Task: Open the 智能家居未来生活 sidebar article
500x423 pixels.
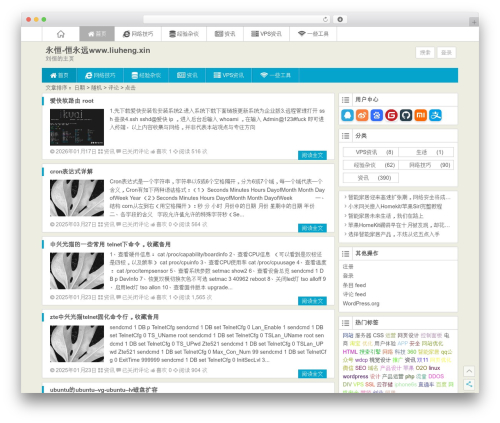Action: click(386, 216)
